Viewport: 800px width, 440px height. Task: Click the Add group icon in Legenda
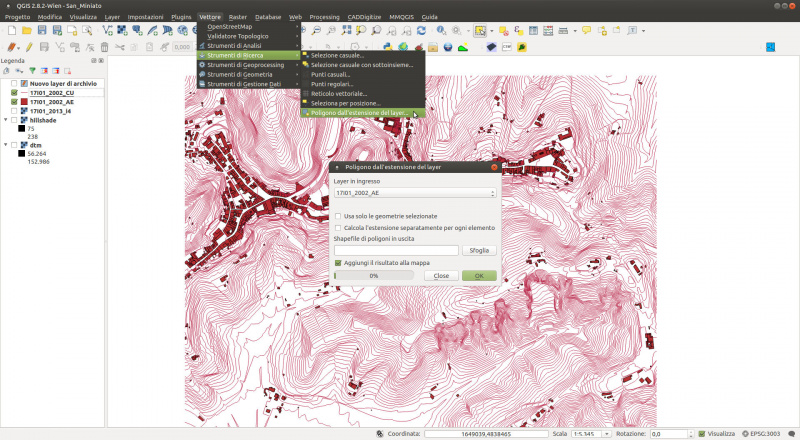tap(7, 71)
